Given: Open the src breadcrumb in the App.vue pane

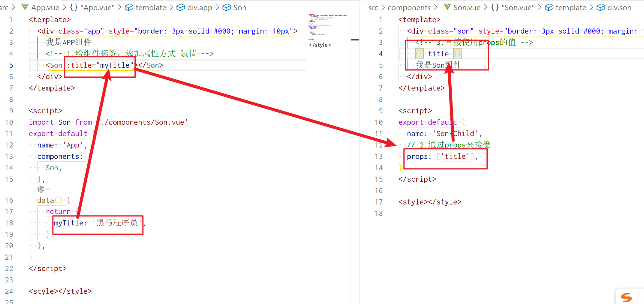Looking at the screenshot, I should [x=4, y=7].
